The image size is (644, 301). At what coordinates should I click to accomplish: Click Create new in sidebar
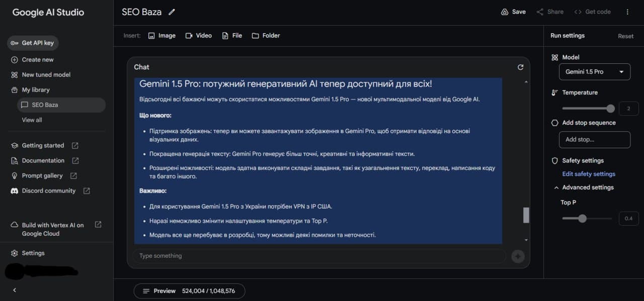tap(38, 60)
